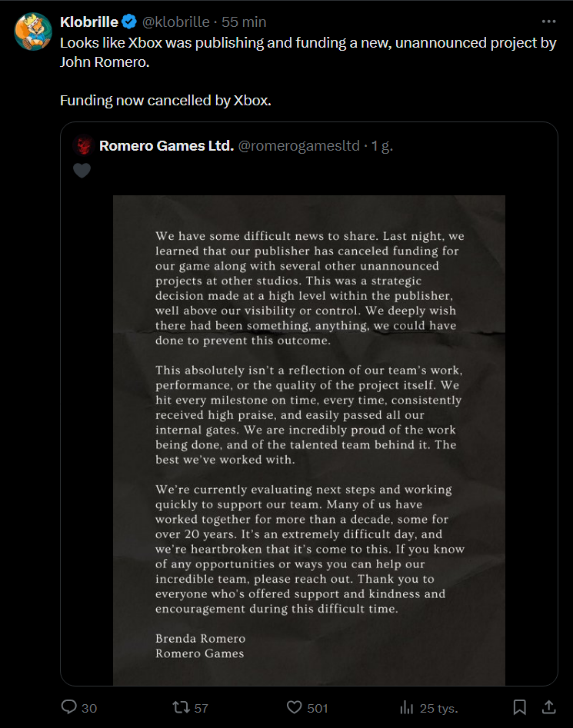The height and width of the screenshot is (728, 573).
Task: Click the tweet text about Xbox funding
Action: click(308, 71)
